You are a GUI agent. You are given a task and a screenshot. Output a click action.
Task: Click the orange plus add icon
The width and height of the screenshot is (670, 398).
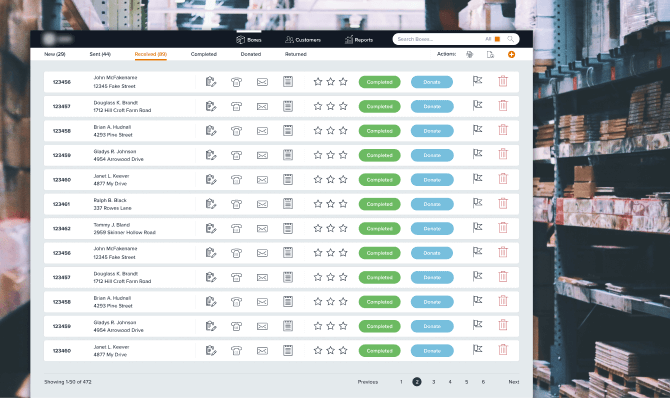coord(511,54)
